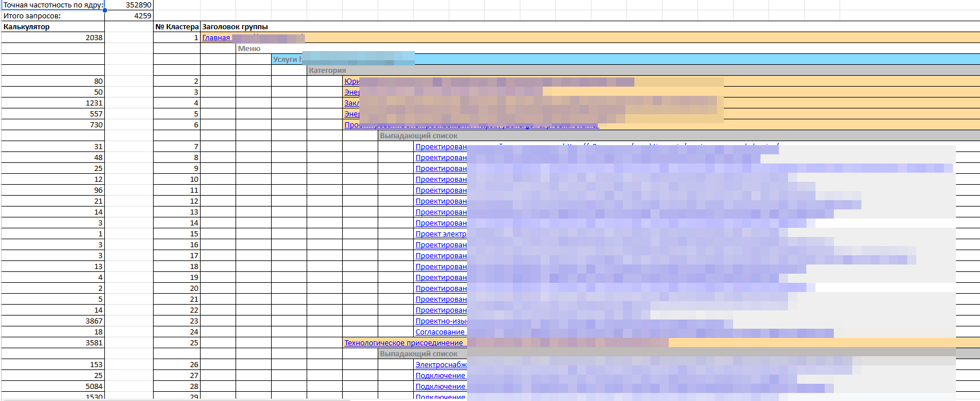Select cluster number 25 cell
The height and width of the screenshot is (401, 980).
[177, 343]
